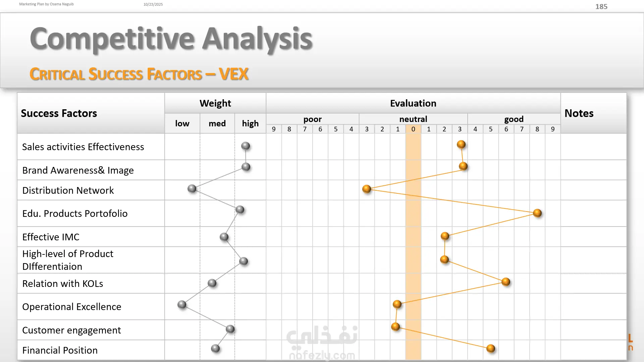The width and height of the screenshot is (644, 362).
Task: Select the "high" weight column header
Action: click(250, 123)
